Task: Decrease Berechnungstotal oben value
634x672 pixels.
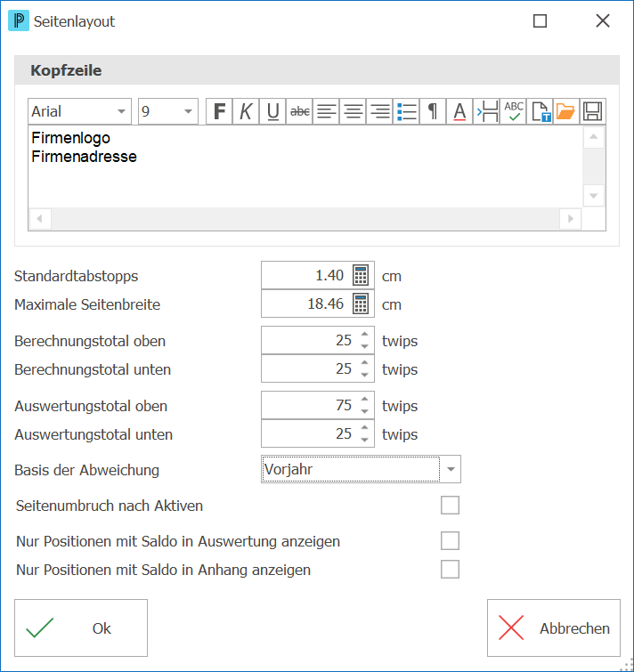Action: coord(364,346)
